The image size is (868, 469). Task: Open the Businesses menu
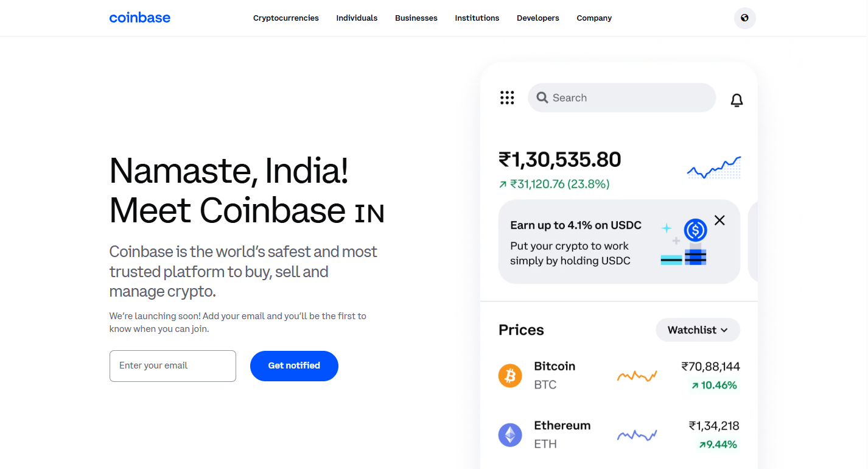416,18
